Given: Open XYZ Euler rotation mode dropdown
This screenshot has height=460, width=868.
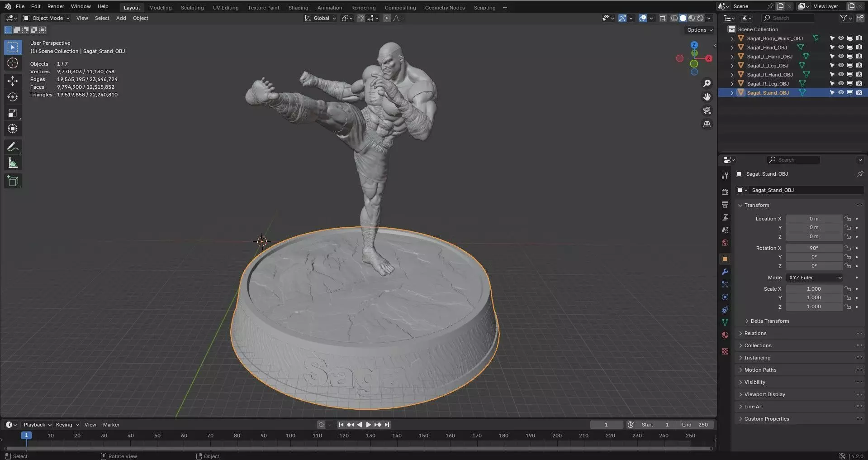Looking at the screenshot, I should pos(815,278).
